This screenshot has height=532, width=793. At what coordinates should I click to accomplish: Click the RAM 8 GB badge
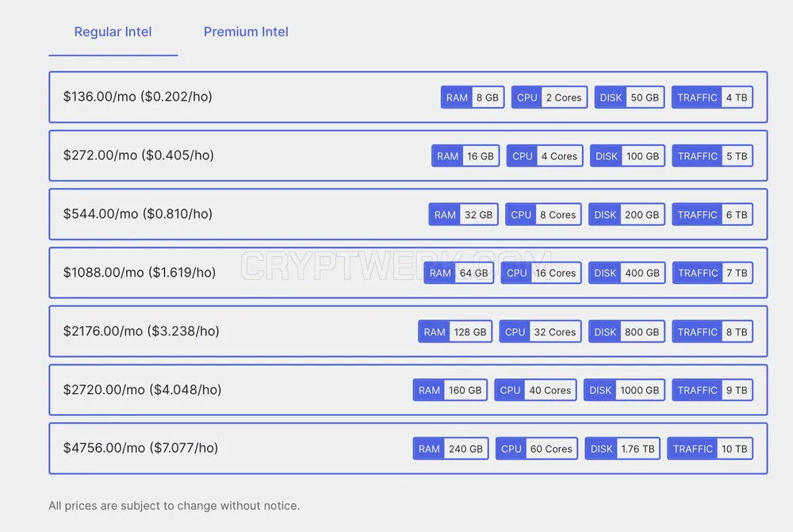(473, 97)
